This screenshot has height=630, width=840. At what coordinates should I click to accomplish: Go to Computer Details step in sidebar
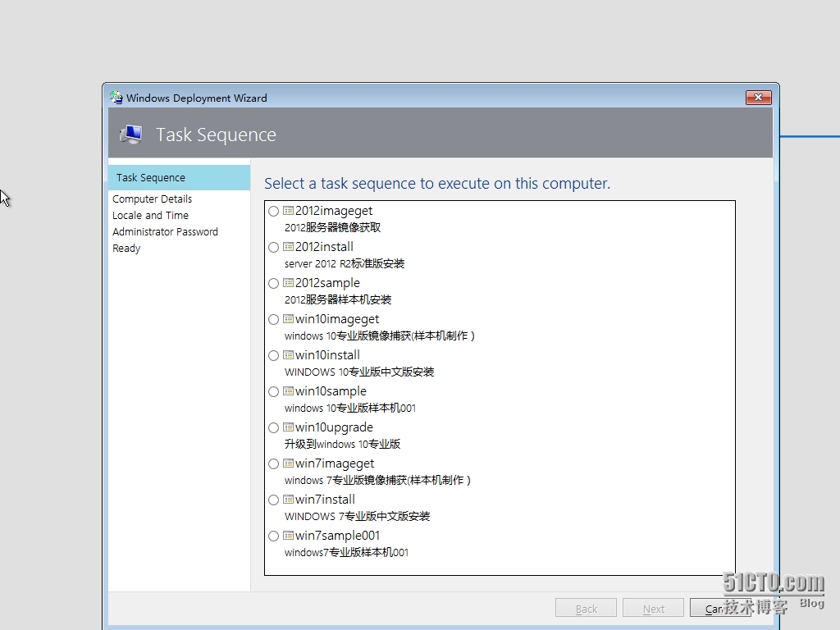click(152, 199)
